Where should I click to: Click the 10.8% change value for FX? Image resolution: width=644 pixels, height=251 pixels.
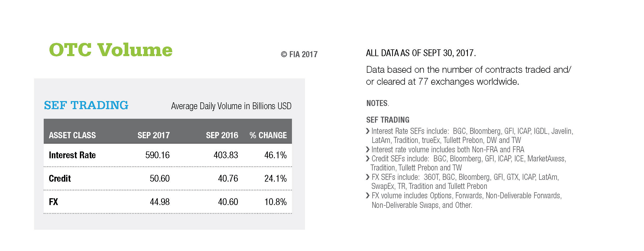point(275,202)
